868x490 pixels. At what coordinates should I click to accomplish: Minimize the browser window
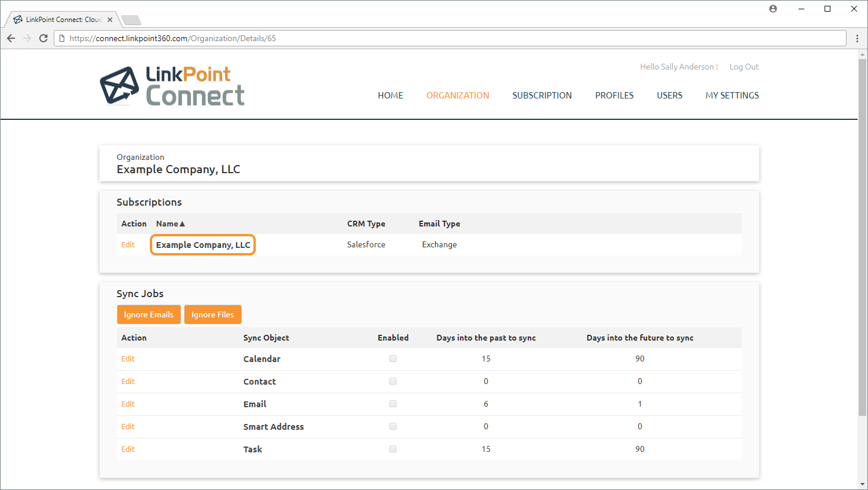coord(802,9)
